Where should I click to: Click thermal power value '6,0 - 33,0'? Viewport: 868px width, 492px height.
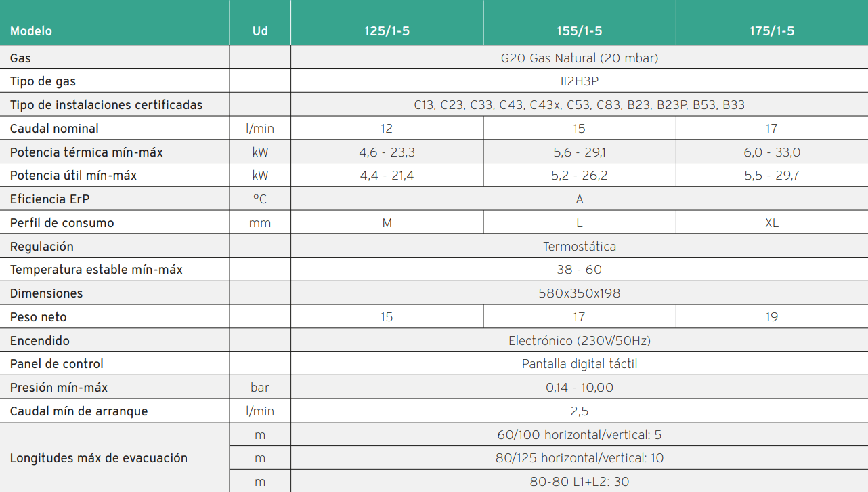[x=772, y=152]
